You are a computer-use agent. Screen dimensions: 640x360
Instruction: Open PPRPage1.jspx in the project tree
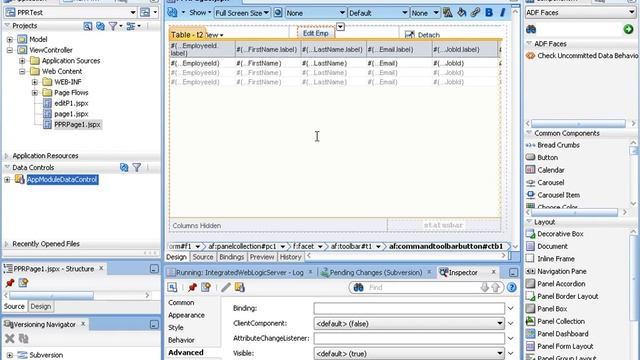click(77, 124)
